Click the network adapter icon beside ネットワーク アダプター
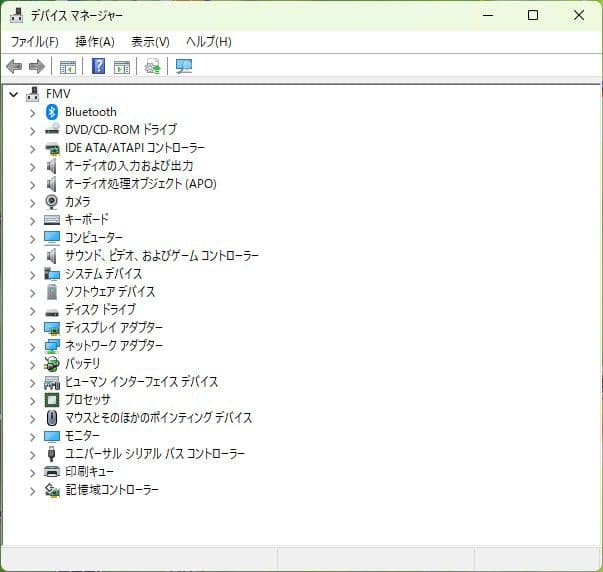 (x=52, y=346)
